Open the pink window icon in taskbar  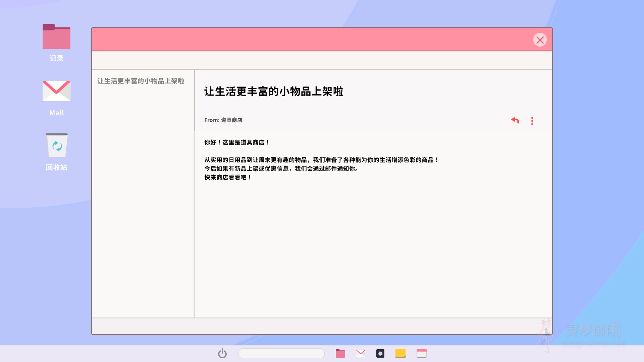(422, 353)
